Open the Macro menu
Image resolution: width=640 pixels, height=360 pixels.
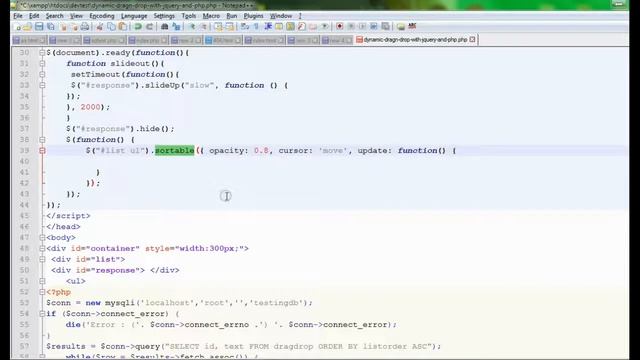coord(211,16)
